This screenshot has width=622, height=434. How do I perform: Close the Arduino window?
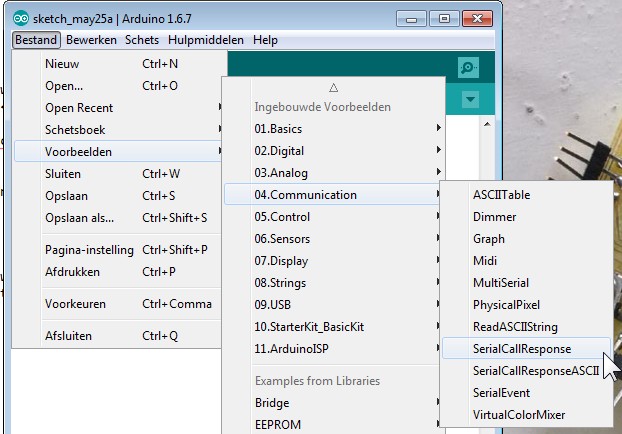point(478,19)
